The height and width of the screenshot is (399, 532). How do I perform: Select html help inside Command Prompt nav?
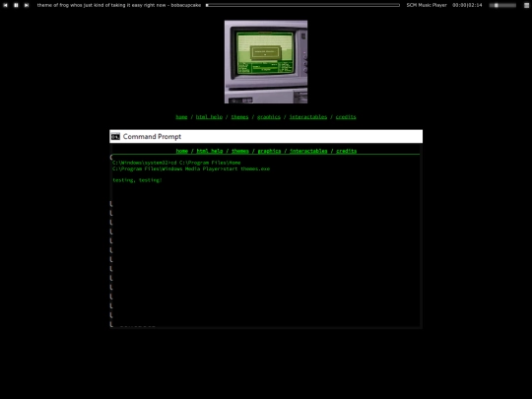tap(210, 151)
